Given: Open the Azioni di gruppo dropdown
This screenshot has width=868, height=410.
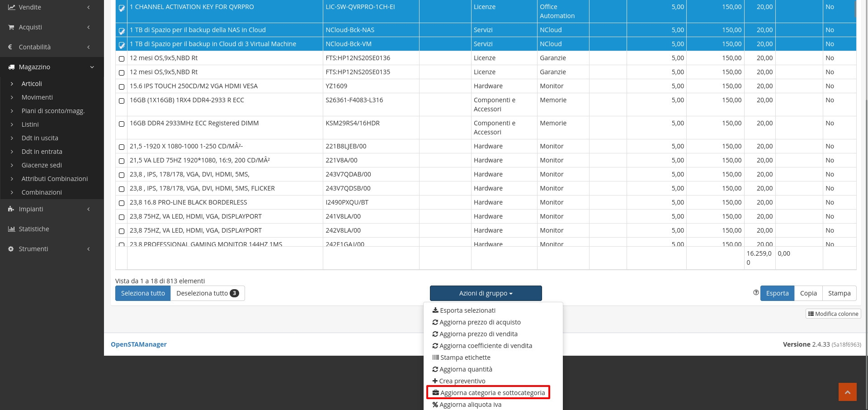Looking at the screenshot, I should [x=486, y=293].
